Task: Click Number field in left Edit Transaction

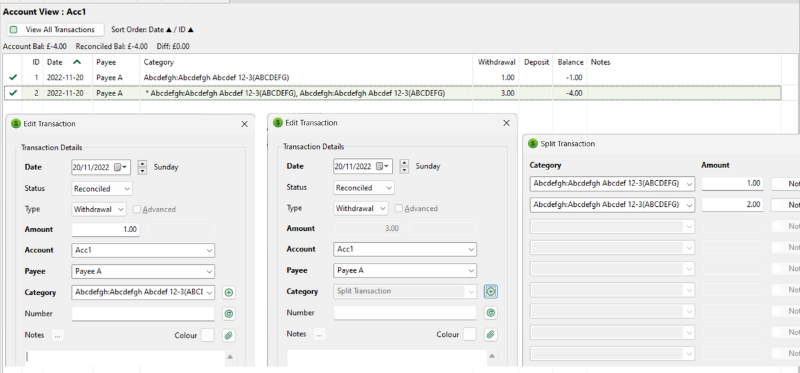Action: coord(143,314)
